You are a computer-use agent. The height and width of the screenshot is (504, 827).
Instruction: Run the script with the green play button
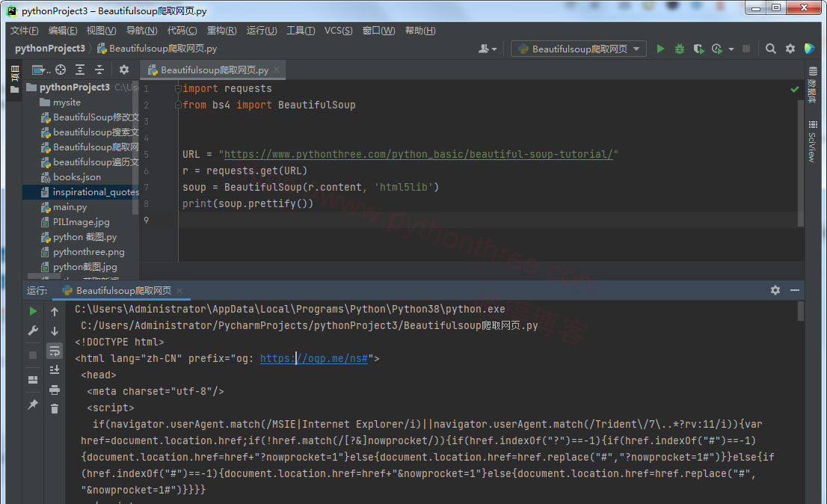pos(660,49)
